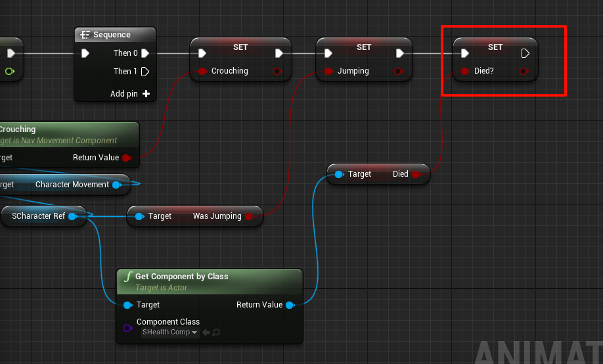The image size is (603, 364).
Task: Click the 'Component Class' label
Action: coord(168,322)
